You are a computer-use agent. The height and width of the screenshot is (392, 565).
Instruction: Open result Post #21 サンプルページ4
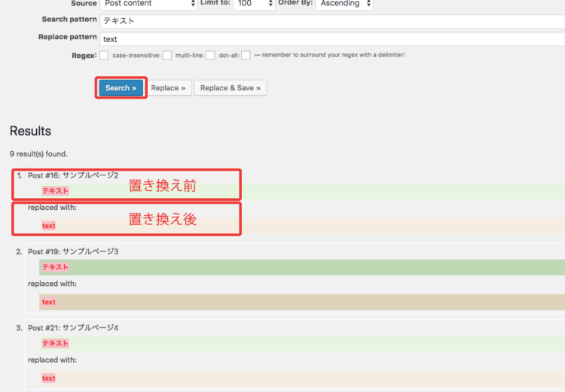[x=73, y=328]
